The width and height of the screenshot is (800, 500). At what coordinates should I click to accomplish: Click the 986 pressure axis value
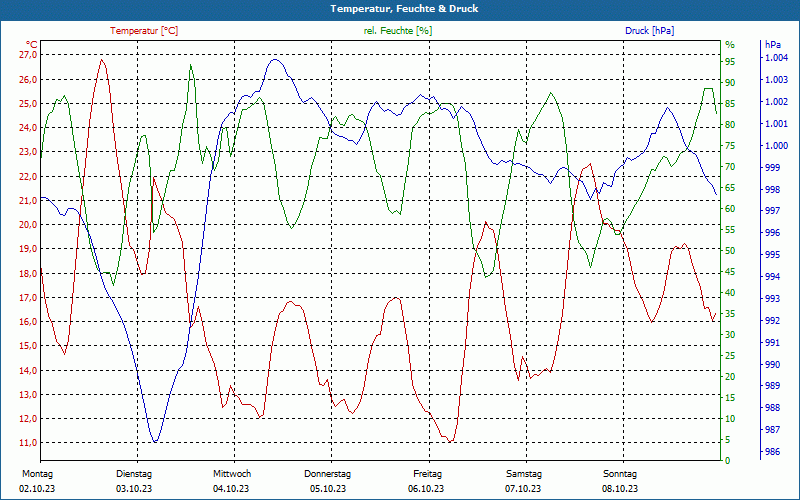point(772,452)
